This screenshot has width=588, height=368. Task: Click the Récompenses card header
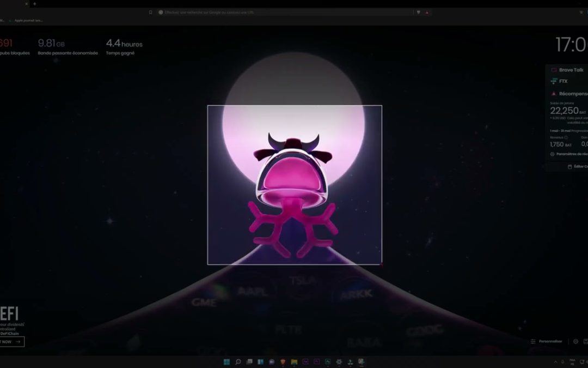(569, 94)
